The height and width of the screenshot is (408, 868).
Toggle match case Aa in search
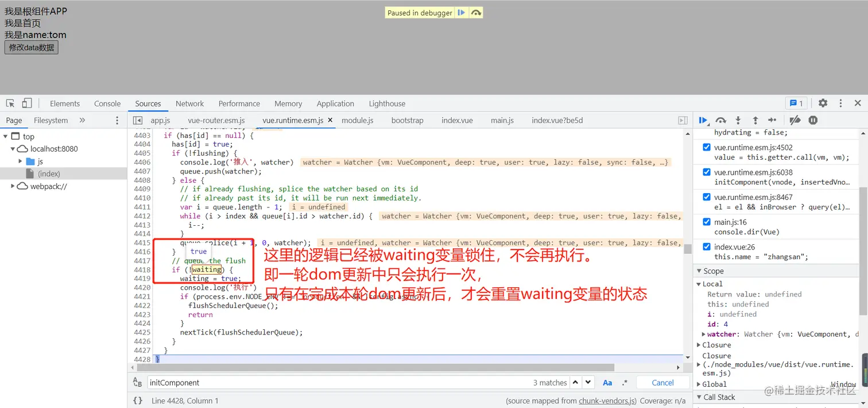pyautogui.click(x=607, y=383)
